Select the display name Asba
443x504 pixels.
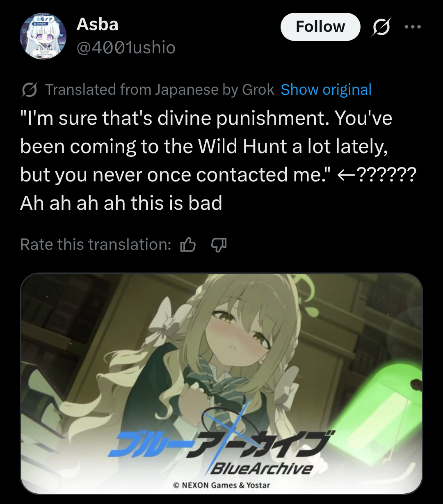point(97,25)
